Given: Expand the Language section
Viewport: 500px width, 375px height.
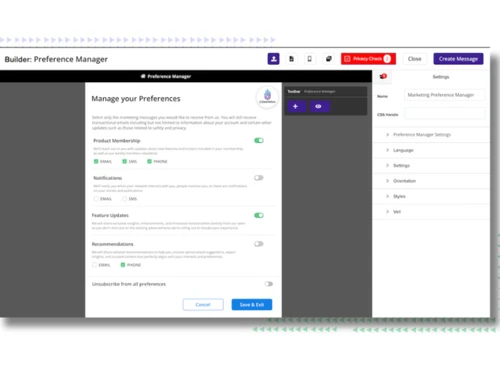Looking at the screenshot, I should click(431, 150).
